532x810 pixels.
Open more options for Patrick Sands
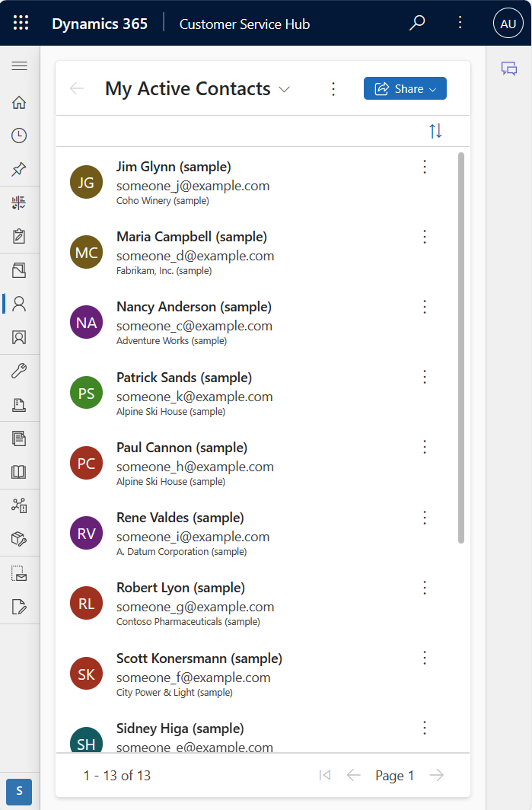[425, 377]
